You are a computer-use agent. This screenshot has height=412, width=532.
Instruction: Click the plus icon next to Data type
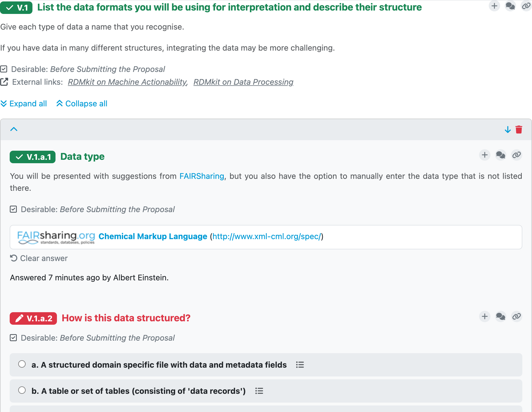point(485,155)
